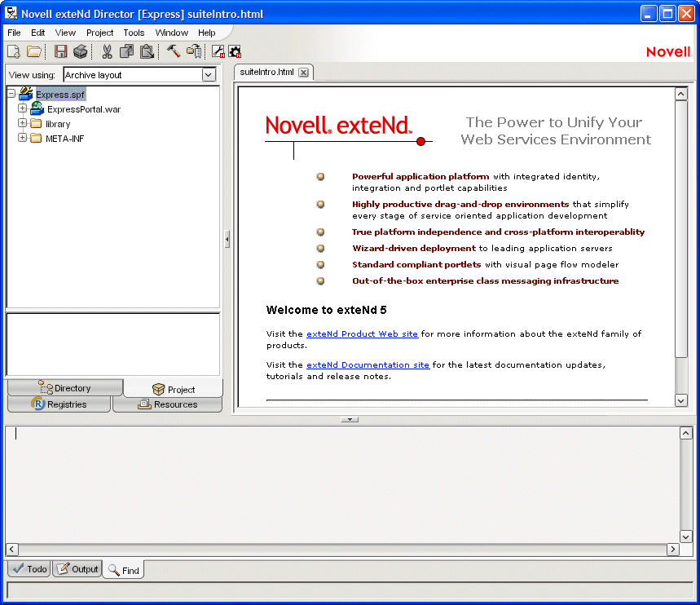Click the Build hammer icon

[174, 51]
